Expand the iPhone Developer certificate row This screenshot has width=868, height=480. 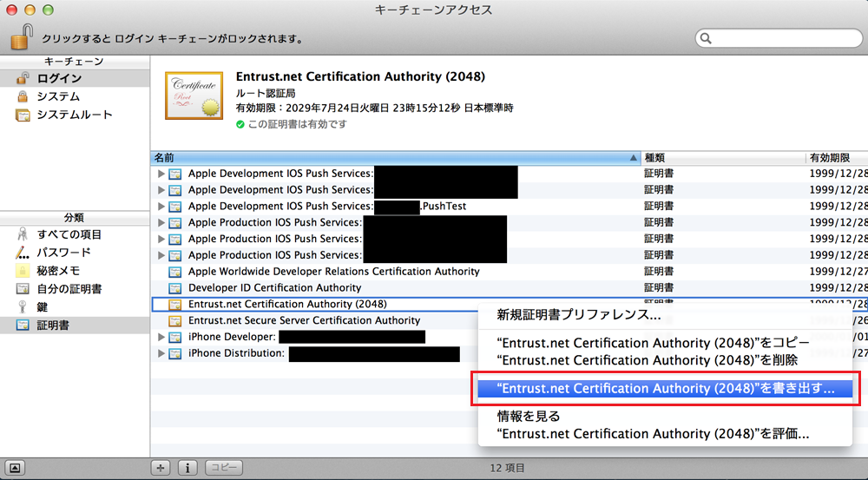coord(161,337)
